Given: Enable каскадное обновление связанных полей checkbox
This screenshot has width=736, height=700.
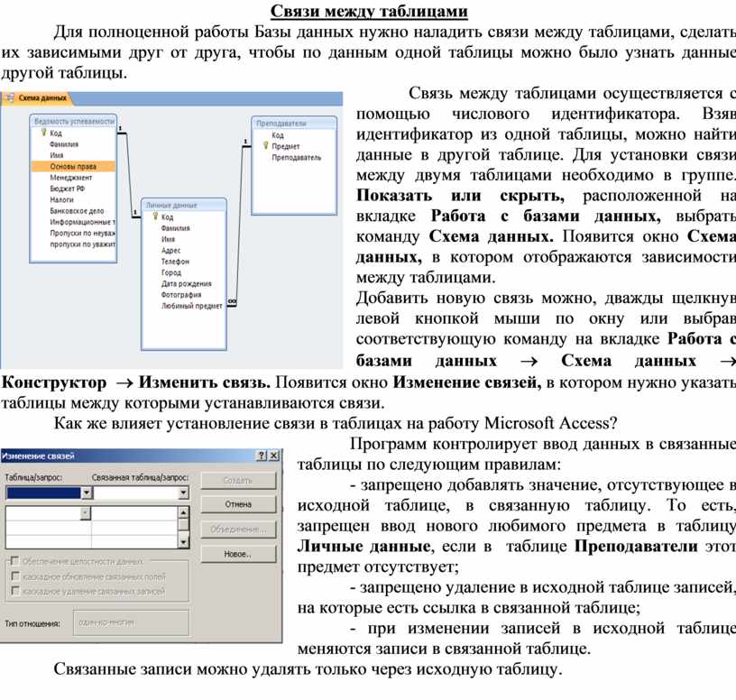Looking at the screenshot, I should coord(15,576).
